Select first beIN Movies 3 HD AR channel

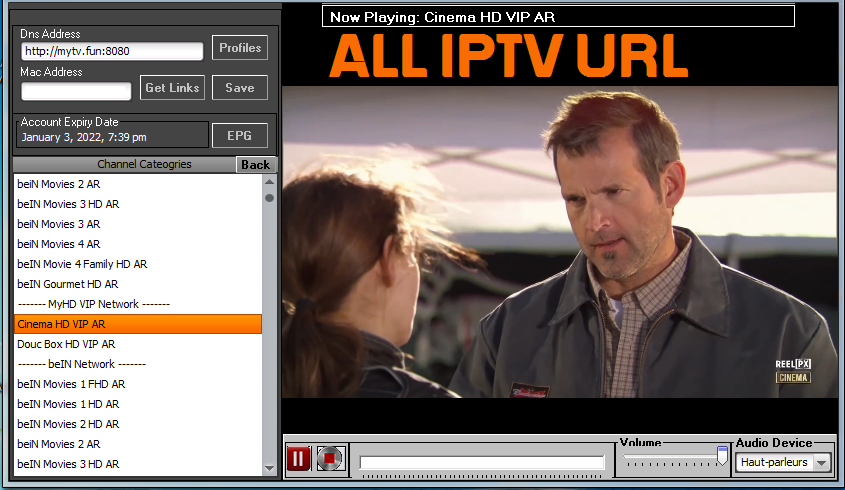[x=138, y=204]
